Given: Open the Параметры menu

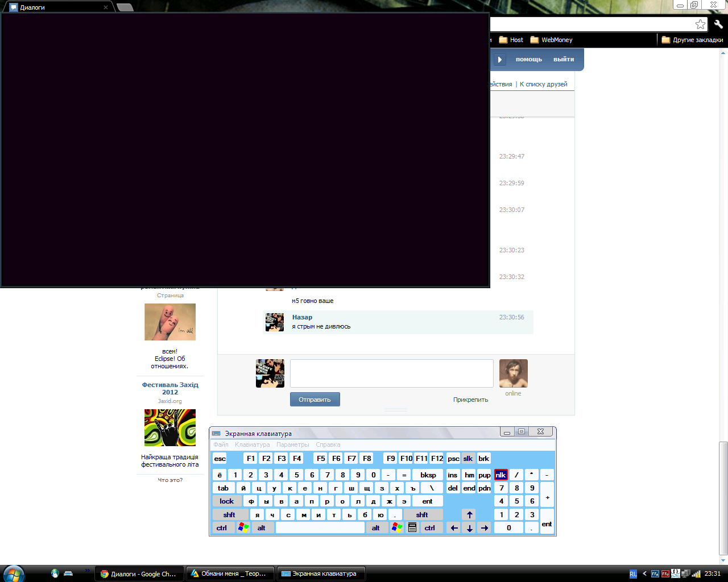Looking at the screenshot, I should [x=292, y=445].
